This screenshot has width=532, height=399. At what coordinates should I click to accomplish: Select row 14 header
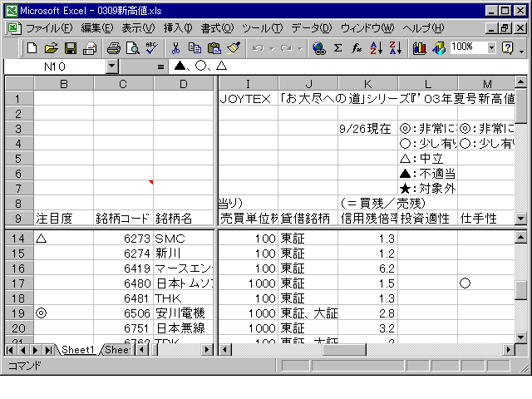click(x=18, y=239)
